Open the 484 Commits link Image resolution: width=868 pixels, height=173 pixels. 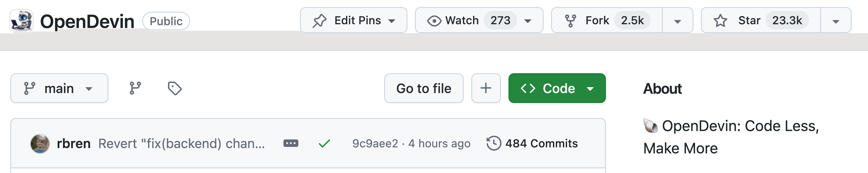click(x=541, y=143)
